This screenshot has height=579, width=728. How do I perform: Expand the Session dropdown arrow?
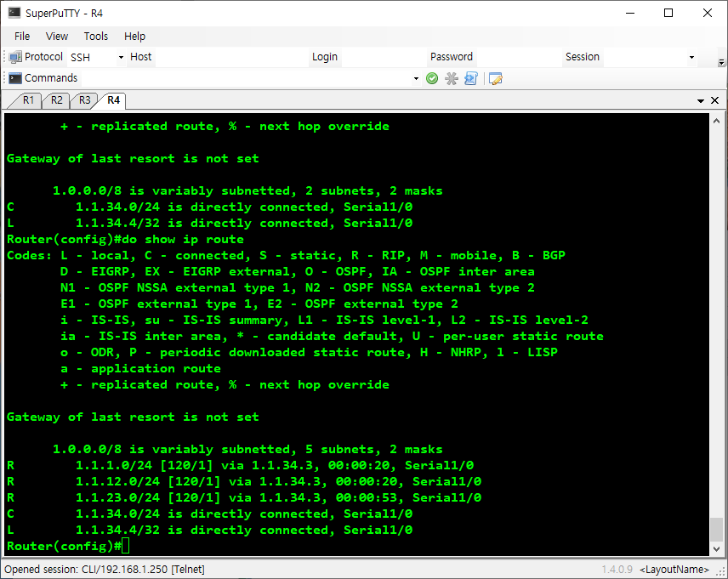691,57
